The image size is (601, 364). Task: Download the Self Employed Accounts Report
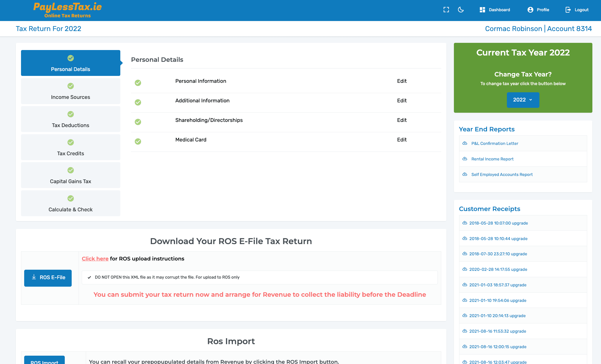pos(502,175)
